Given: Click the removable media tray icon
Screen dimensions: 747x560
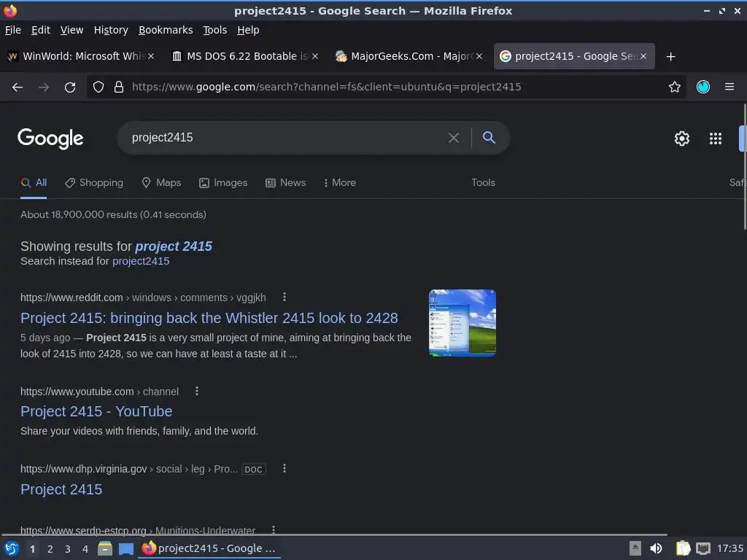Looking at the screenshot, I should [635, 548].
